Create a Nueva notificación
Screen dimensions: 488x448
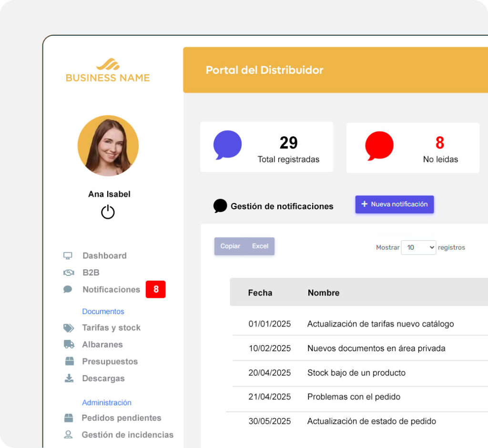point(394,204)
